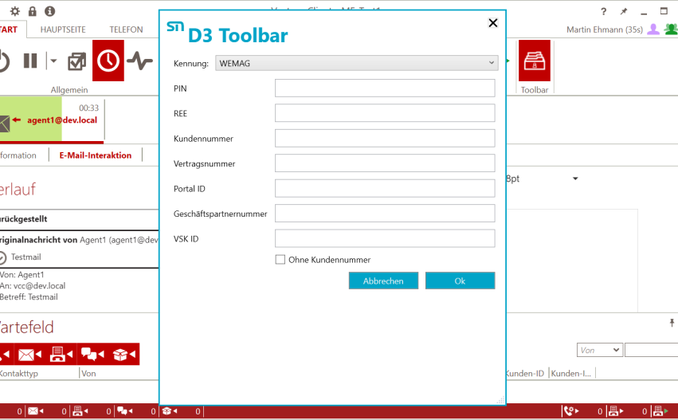The width and height of the screenshot is (678, 420).
Task: Enable the Ohne Kundennummer checkbox
Action: click(280, 259)
